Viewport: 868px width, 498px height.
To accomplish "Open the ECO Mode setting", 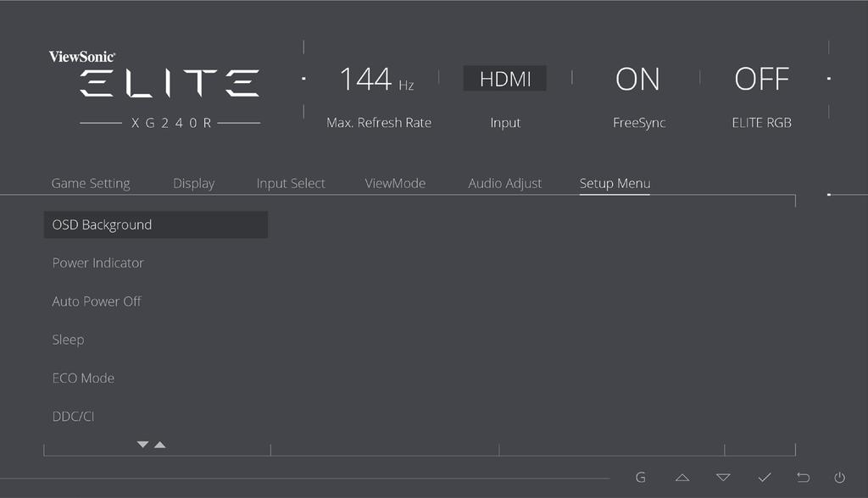I will click(x=83, y=378).
